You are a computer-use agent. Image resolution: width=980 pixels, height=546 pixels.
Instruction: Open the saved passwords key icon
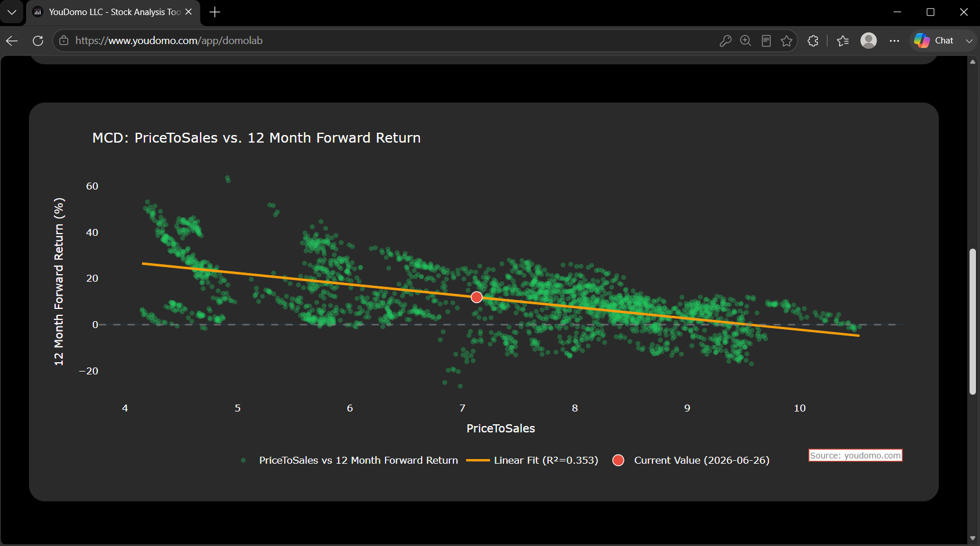[725, 41]
